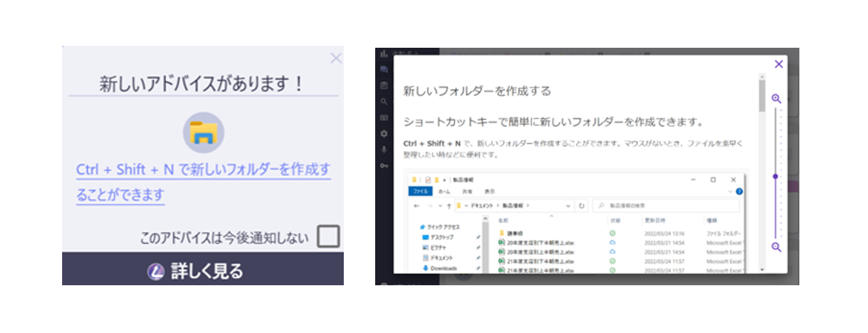Click the 名前 column header
This screenshot has height=333, width=868.
point(503,220)
